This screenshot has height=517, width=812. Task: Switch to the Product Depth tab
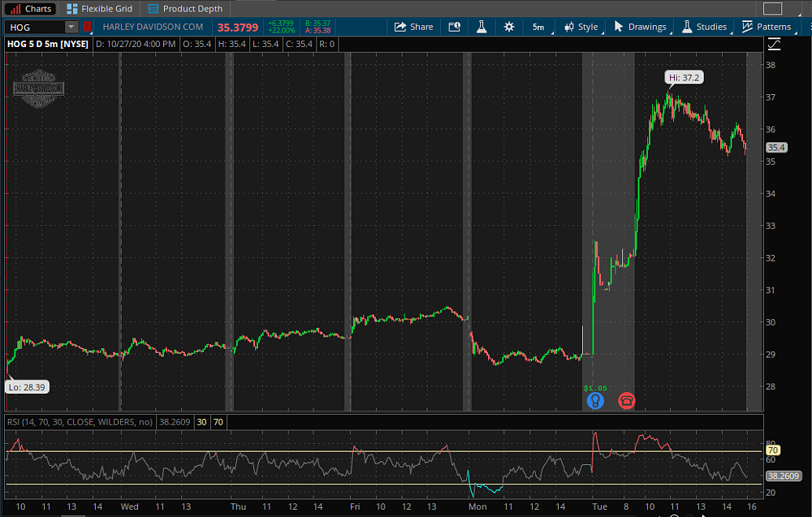point(185,9)
